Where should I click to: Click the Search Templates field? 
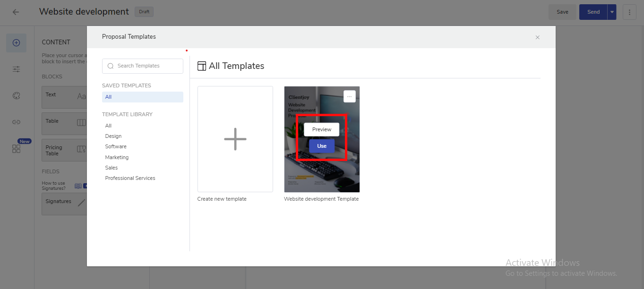(x=143, y=66)
